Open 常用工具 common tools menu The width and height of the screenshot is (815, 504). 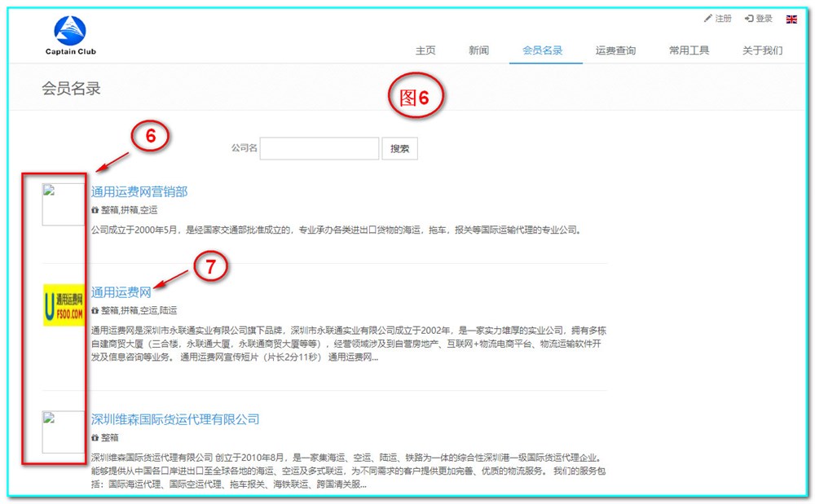[x=689, y=50]
